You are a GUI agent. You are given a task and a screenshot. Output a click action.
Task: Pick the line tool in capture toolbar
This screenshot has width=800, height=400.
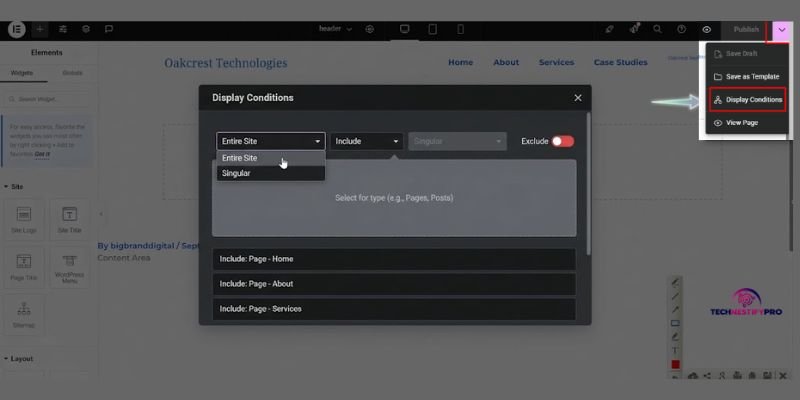coord(675,296)
